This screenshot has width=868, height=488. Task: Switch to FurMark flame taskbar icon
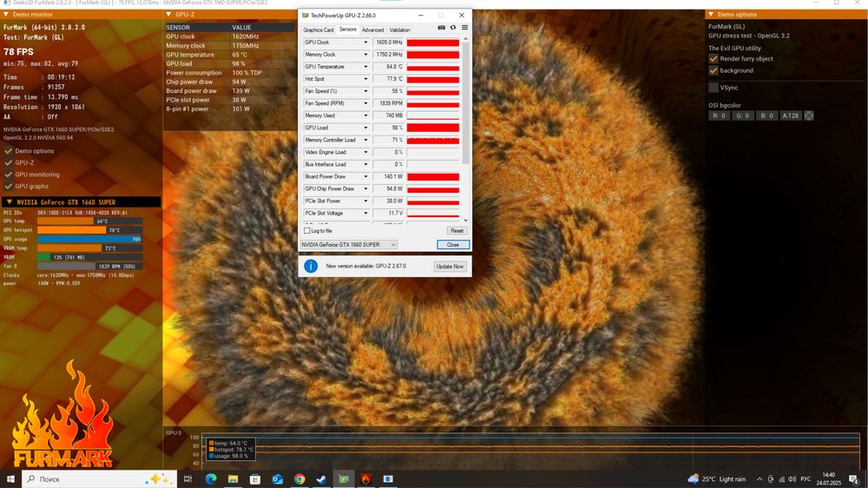pyautogui.click(x=366, y=478)
